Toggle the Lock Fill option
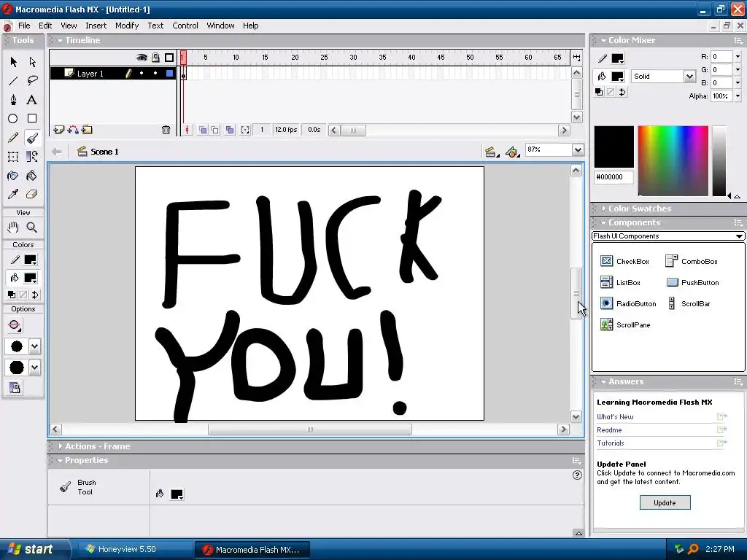 pos(15,388)
